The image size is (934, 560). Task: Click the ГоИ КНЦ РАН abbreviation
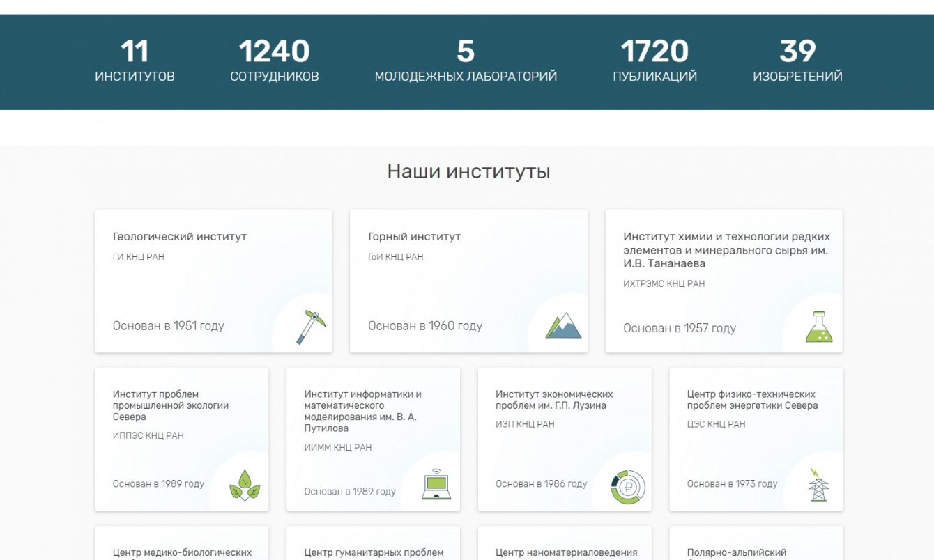click(x=396, y=257)
